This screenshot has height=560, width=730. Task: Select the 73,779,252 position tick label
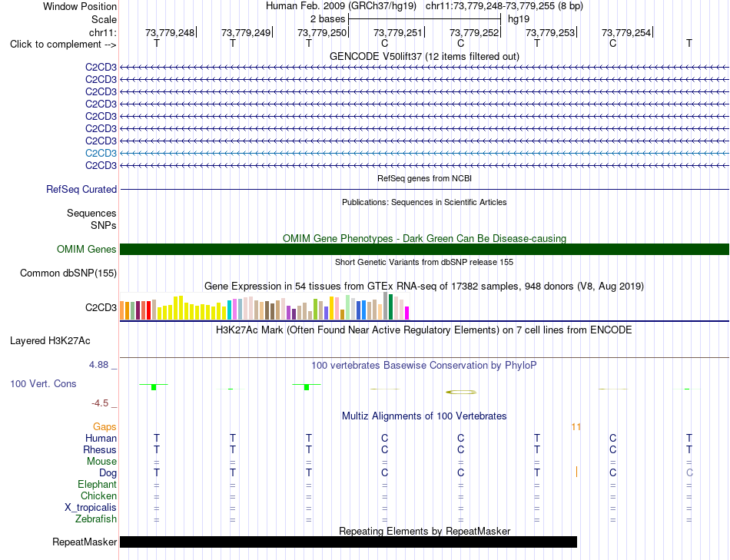pyautogui.click(x=474, y=32)
